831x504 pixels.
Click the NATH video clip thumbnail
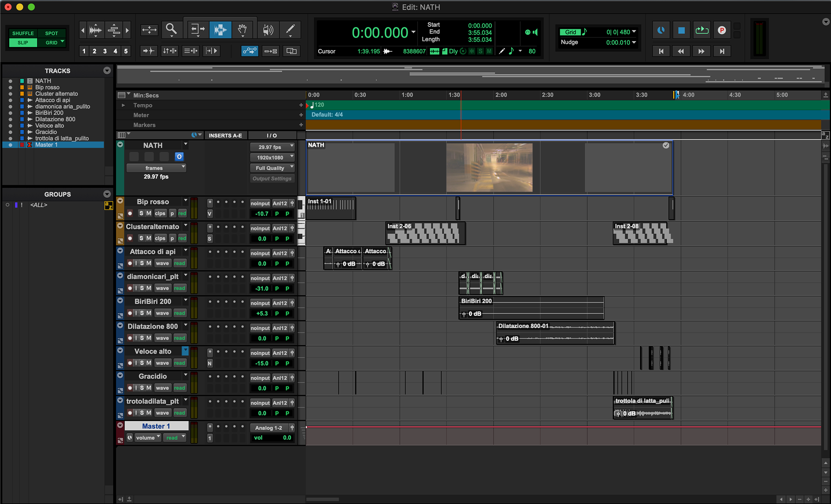pyautogui.click(x=489, y=167)
